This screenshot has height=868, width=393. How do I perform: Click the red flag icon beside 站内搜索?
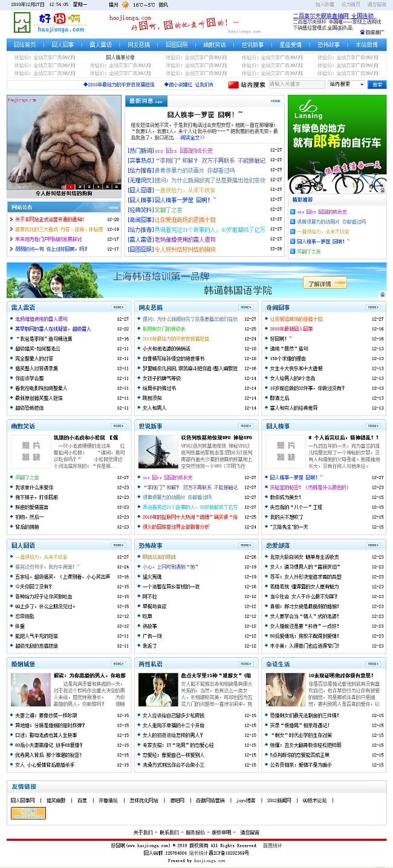(x=233, y=85)
